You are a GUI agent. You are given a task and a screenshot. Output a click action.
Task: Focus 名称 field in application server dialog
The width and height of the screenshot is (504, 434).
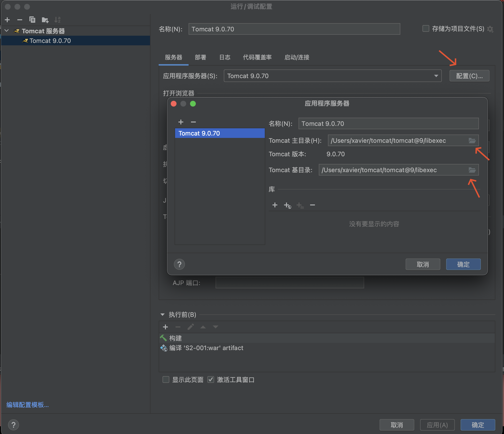pyautogui.click(x=388, y=124)
